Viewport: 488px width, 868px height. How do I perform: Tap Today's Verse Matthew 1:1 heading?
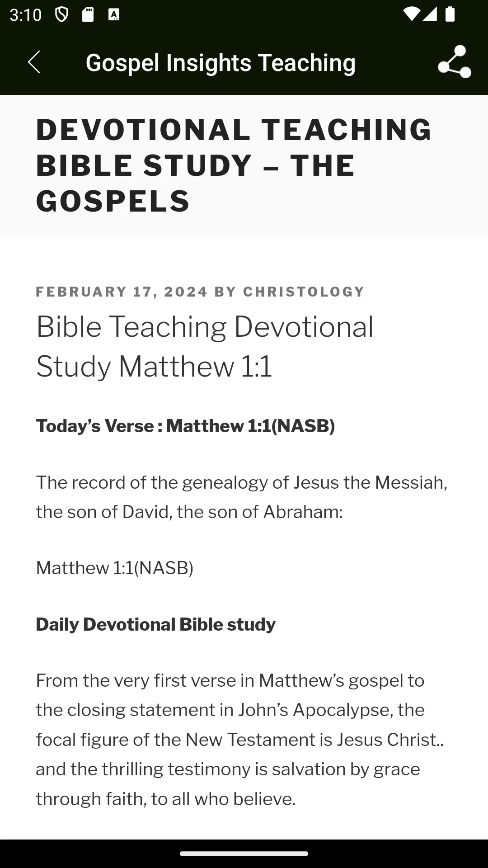click(x=185, y=426)
